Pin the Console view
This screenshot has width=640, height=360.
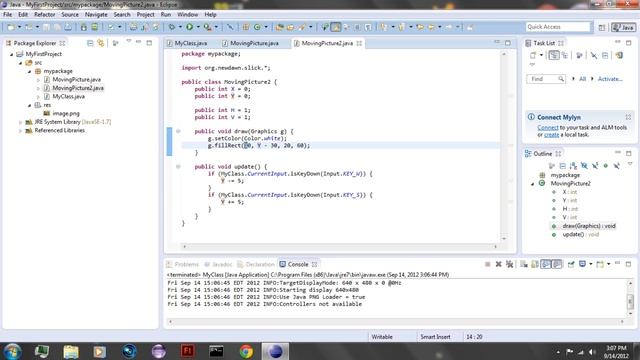pyautogui.click(x=571, y=264)
